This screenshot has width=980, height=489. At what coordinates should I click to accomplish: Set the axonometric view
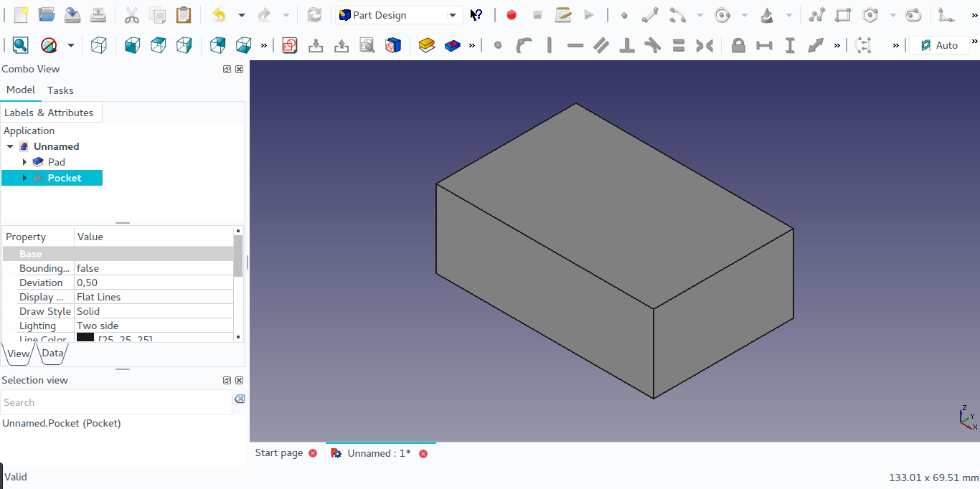pyautogui.click(x=98, y=44)
